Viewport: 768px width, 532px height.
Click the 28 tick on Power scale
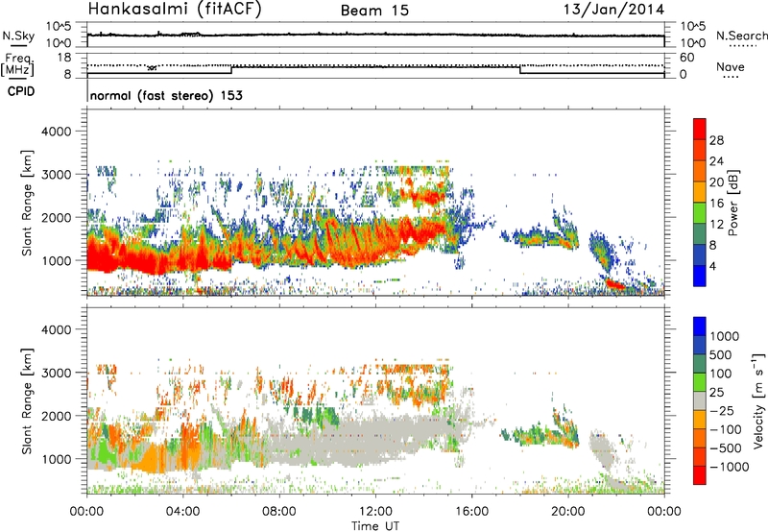click(x=716, y=140)
